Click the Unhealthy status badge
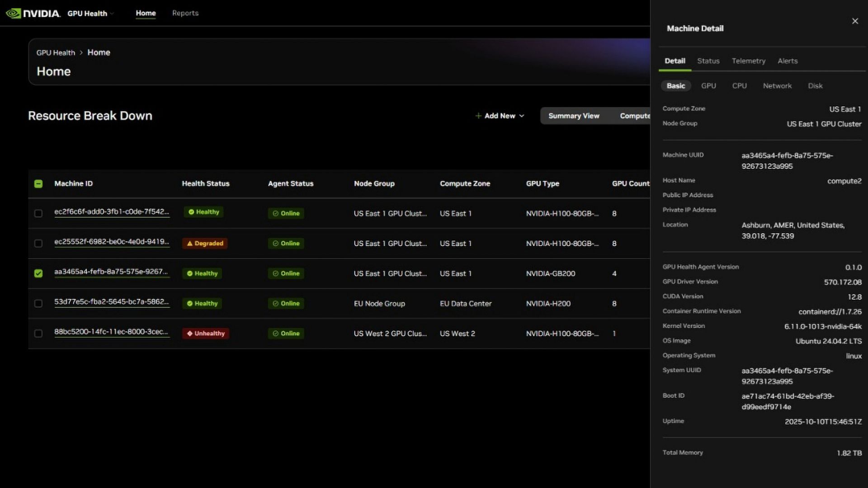Screen dimensions: 868x488 [x=205, y=333]
